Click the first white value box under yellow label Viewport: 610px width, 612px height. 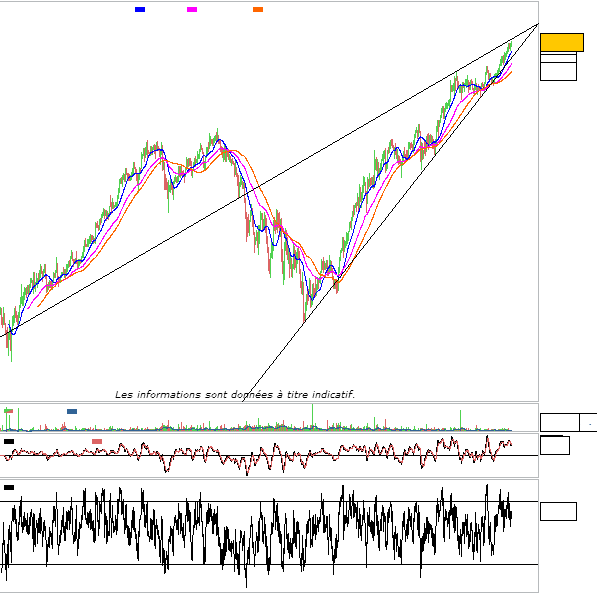pyautogui.click(x=558, y=58)
